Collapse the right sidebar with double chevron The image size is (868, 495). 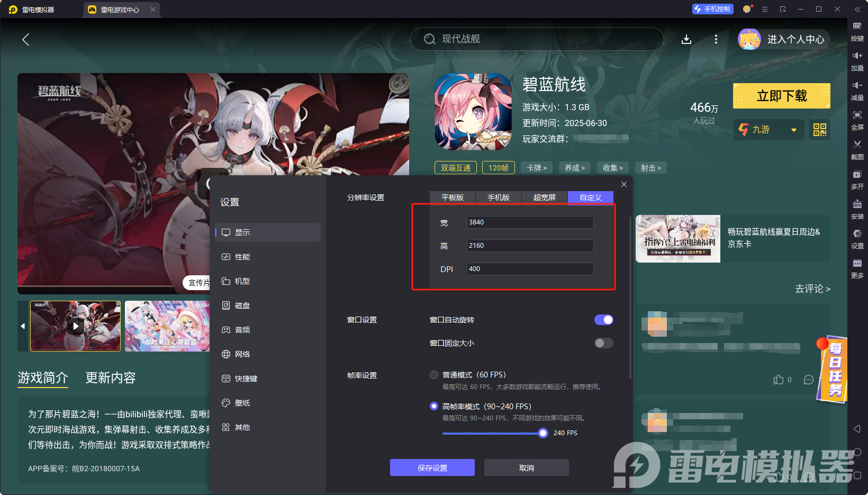click(x=857, y=10)
